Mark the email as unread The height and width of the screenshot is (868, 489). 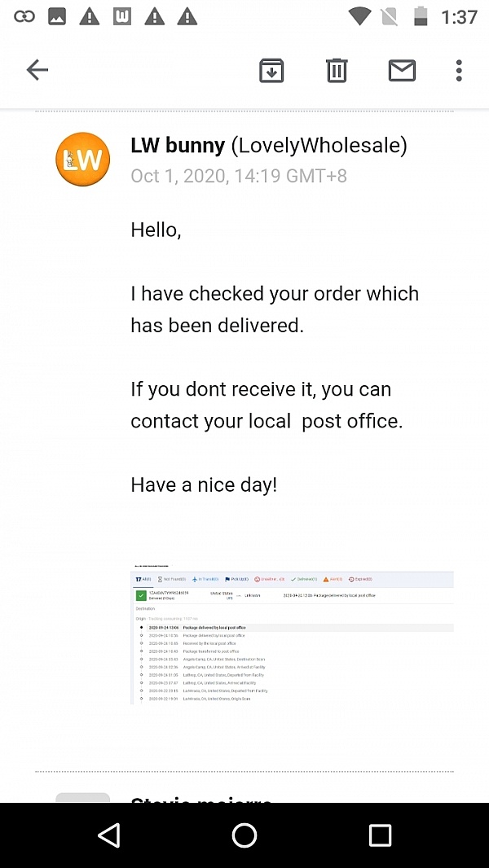402,71
